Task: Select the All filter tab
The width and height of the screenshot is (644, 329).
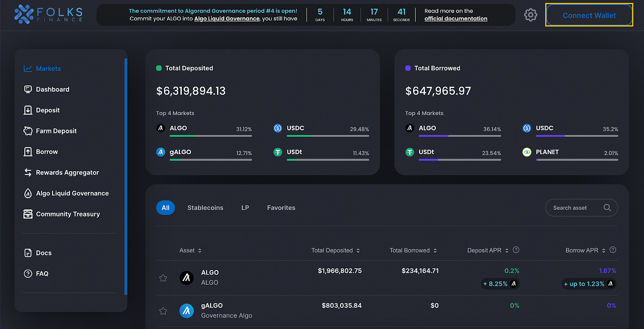Action: 165,208
